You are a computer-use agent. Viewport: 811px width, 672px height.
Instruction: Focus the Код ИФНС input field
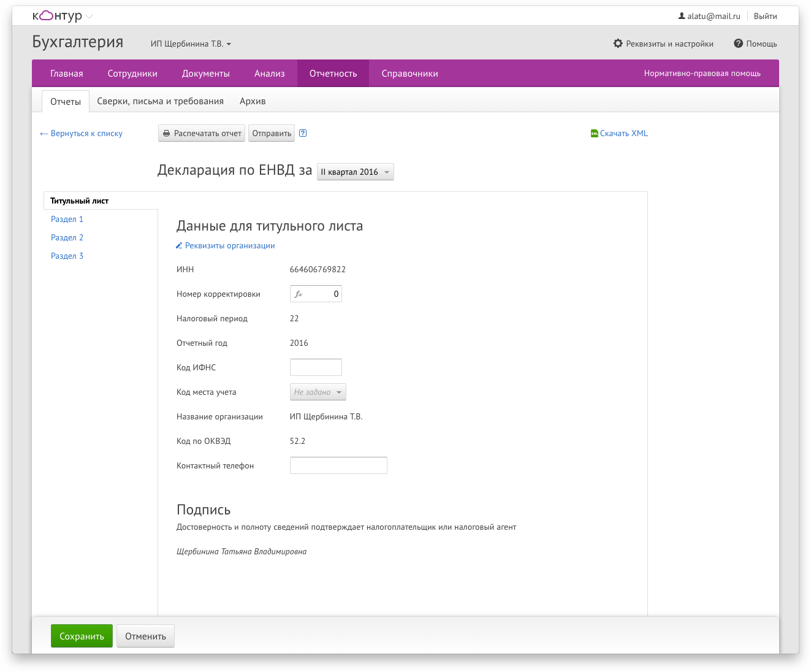(x=316, y=367)
